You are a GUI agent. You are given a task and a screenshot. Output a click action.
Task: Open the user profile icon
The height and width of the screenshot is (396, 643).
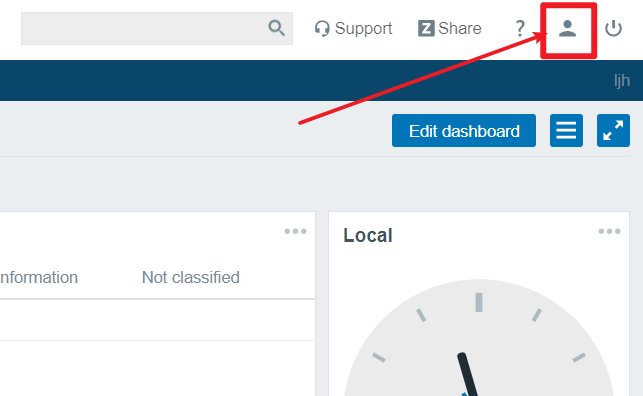tap(568, 28)
